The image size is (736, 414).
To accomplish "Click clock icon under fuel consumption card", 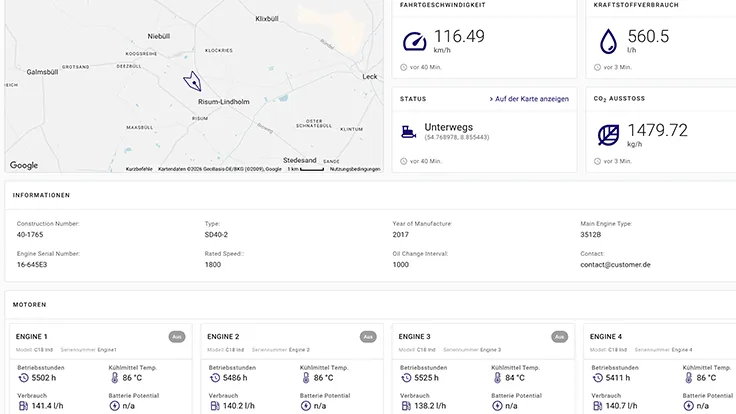I will pos(597,67).
